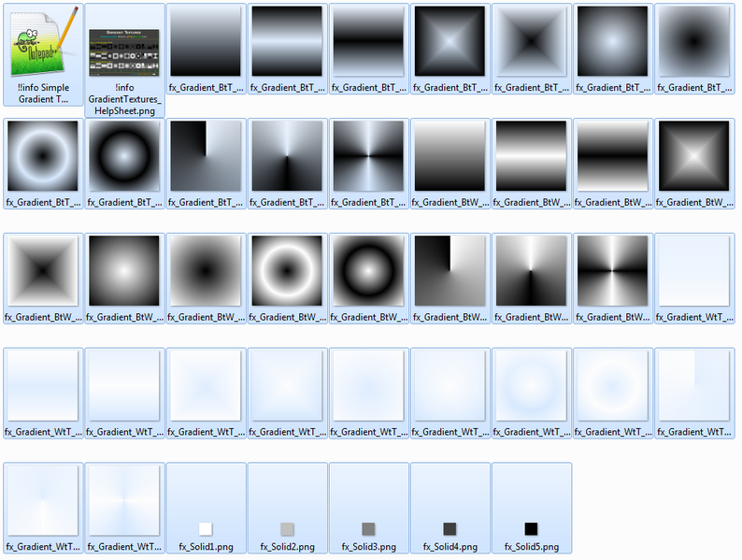Select the WtT gradient with pale blue center band
The width and height of the screenshot is (742, 560).
pyautogui.click(x=43, y=393)
